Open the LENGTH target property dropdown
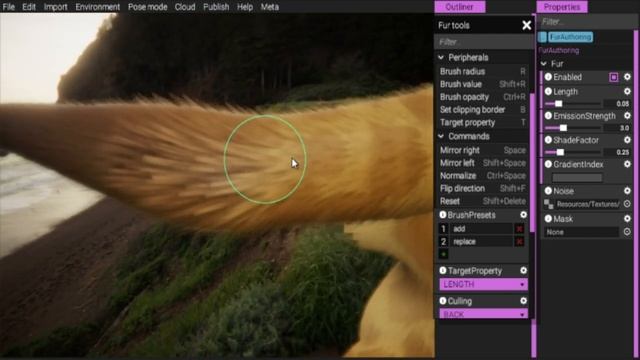 483,284
